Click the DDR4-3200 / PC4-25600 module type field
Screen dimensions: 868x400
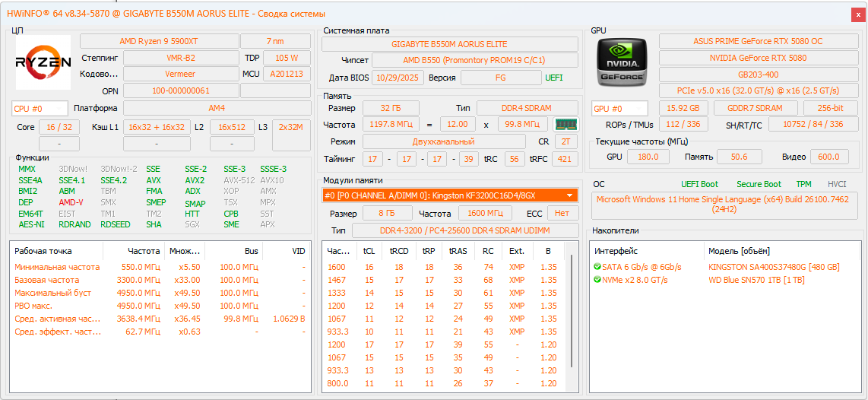point(465,230)
